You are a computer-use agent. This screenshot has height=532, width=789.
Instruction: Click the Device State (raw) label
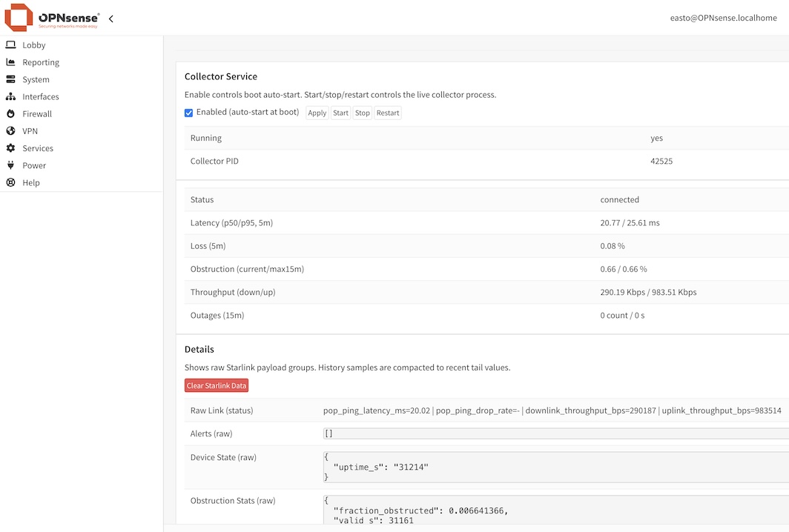[223, 457]
